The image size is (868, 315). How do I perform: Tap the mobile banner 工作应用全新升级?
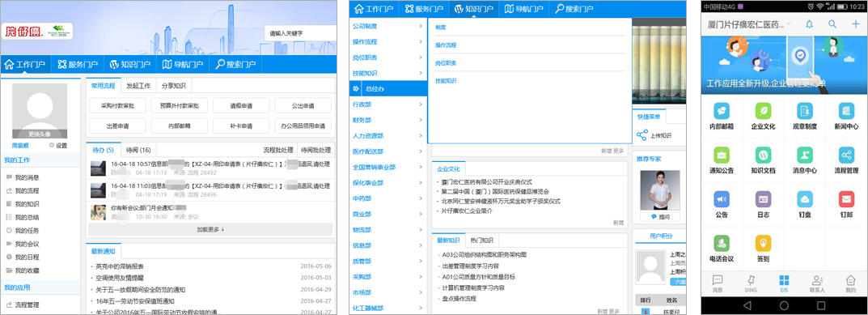(x=784, y=66)
